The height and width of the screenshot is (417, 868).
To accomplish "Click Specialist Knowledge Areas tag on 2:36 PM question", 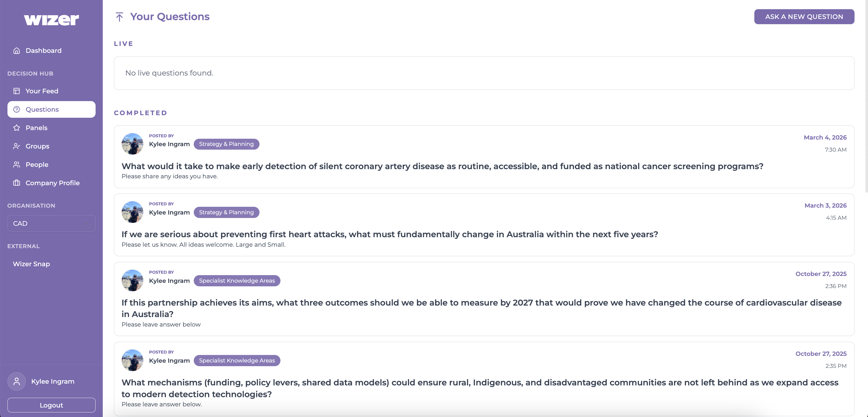I will (237, 281).
